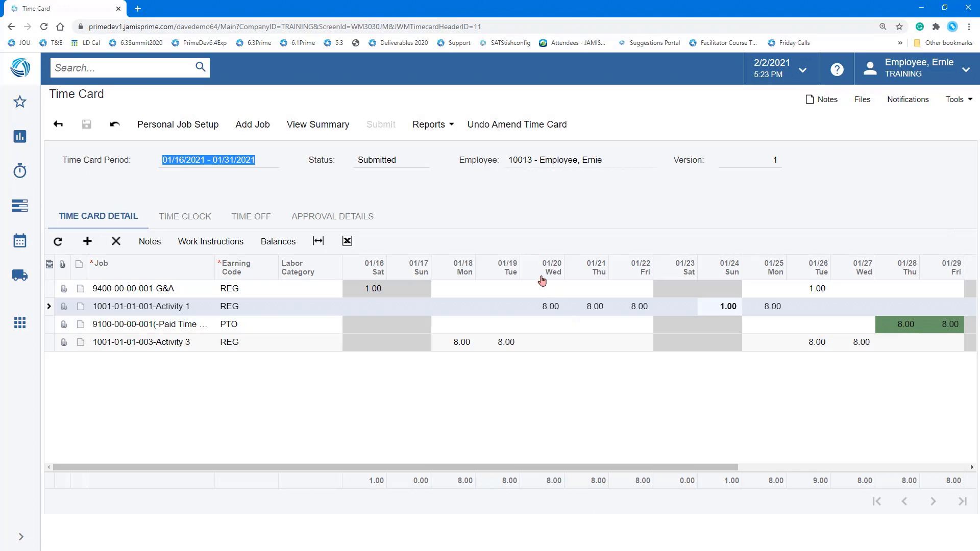This screenshot has height=551, width=980.
Task: Open the calendar sidebar icon
Action: pyautogui.click(x=19, y=240)
